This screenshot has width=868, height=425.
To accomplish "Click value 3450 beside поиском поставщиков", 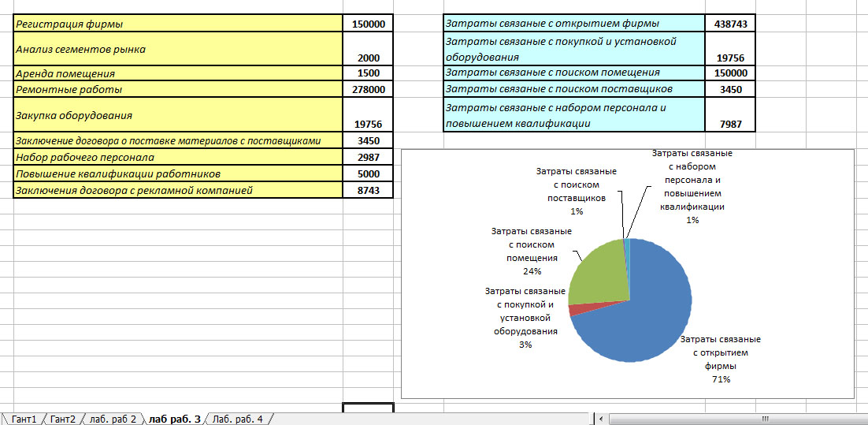I will 730,88.
